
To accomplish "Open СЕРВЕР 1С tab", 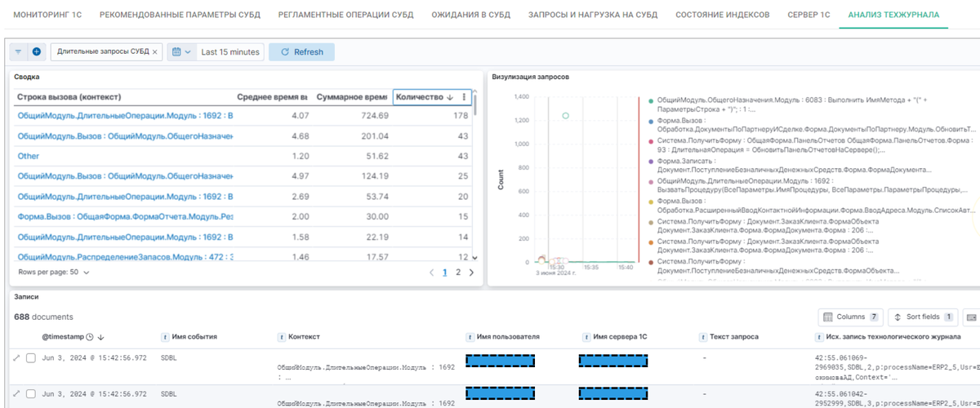I will pyautogui.click(x=808, y=15).
